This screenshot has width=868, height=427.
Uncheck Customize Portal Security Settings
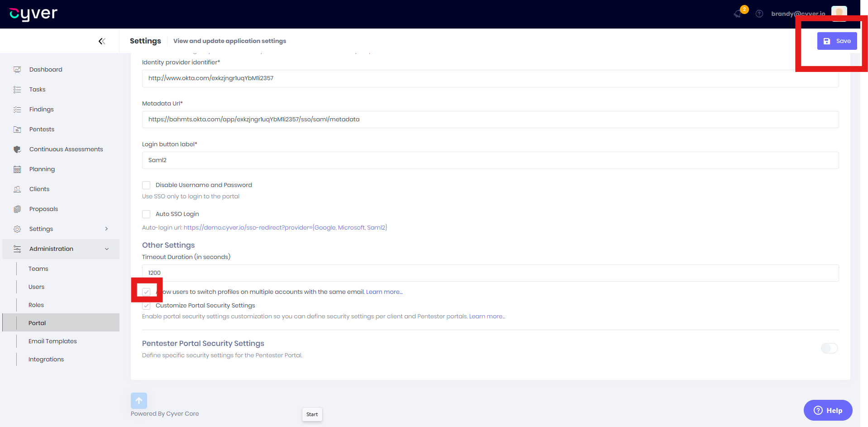146,306
